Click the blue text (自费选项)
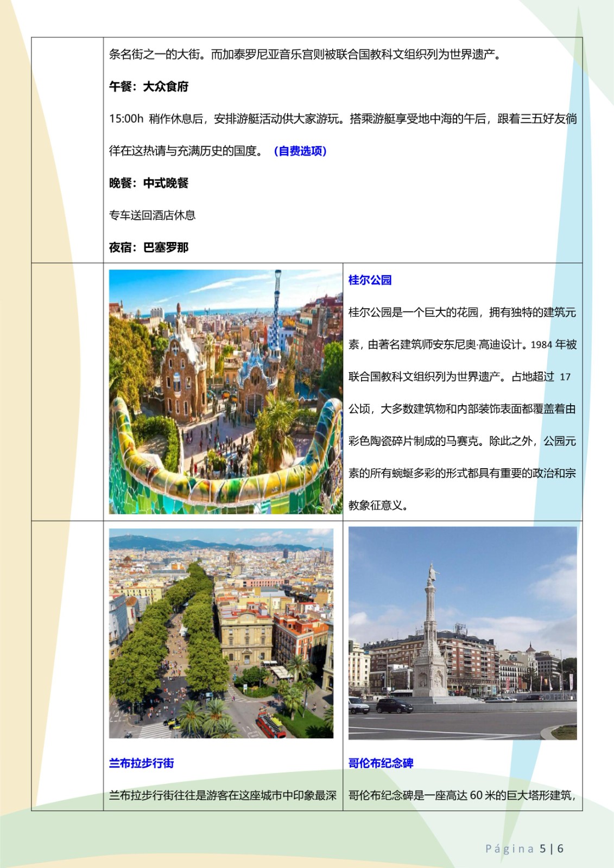Viewport: 614px width, 868px height. (300, 151)
